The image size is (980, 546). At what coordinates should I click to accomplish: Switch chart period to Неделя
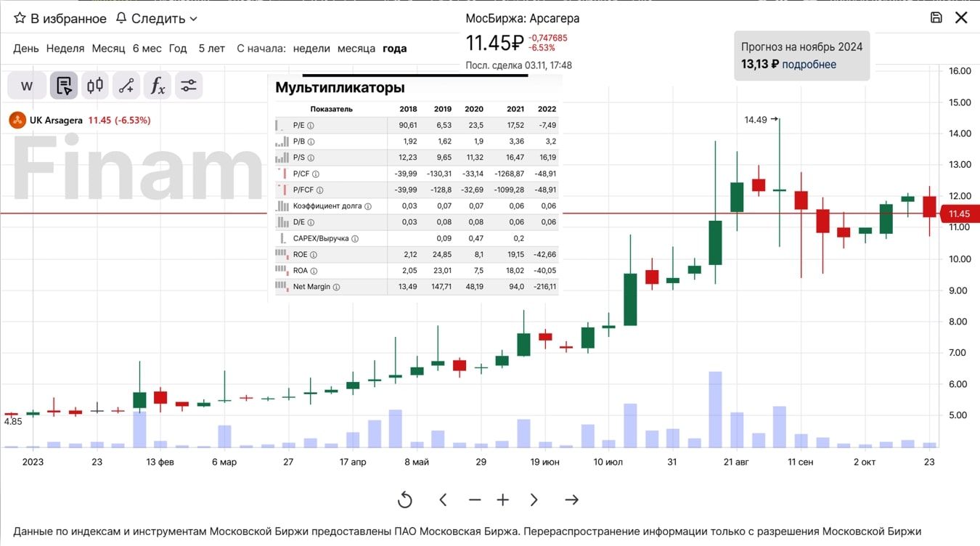[65, 49]
